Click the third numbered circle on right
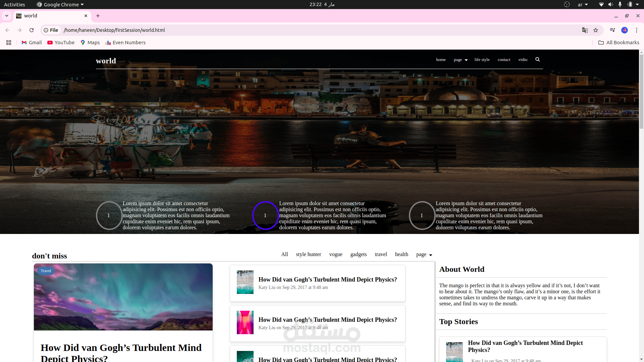The image size is (644, 362). click(x=422, y=216)
